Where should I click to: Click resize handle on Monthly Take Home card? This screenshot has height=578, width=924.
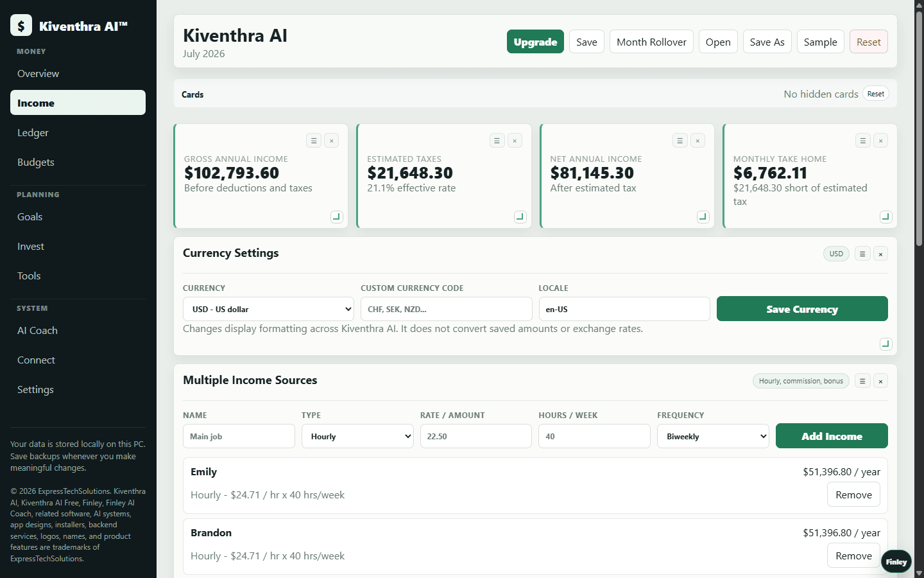coord(886,216)
